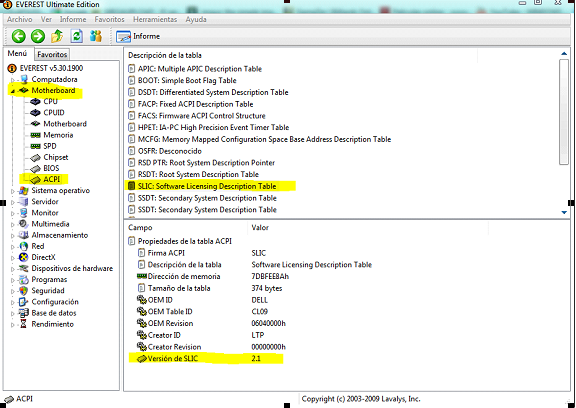Collapse the Motherboard tree node
Screen dimensions: 576x408
point(12,91)
